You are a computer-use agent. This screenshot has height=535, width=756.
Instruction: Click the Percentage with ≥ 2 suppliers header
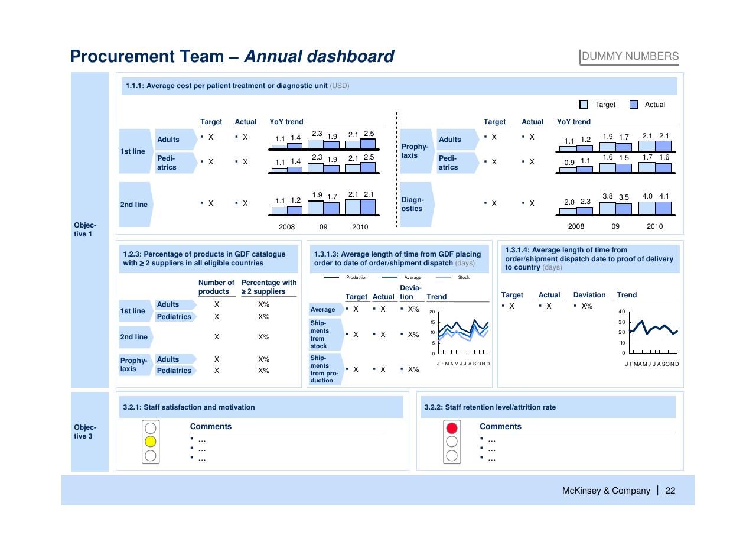point(269,287)
